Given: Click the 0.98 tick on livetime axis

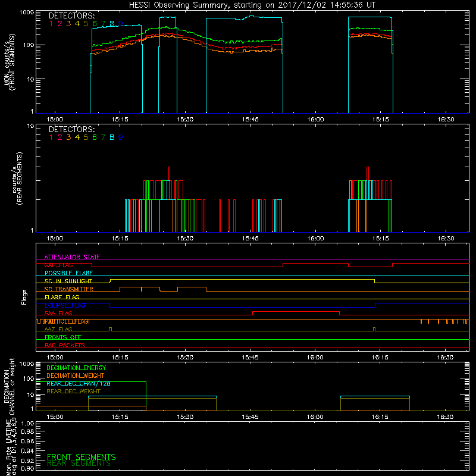Looking at the screenshot, I should point(27,432).
